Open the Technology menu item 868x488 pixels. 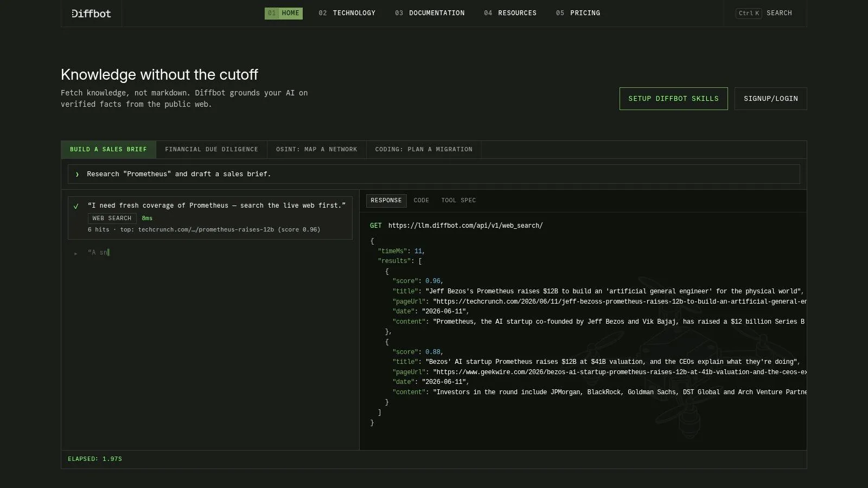(347, 13)
